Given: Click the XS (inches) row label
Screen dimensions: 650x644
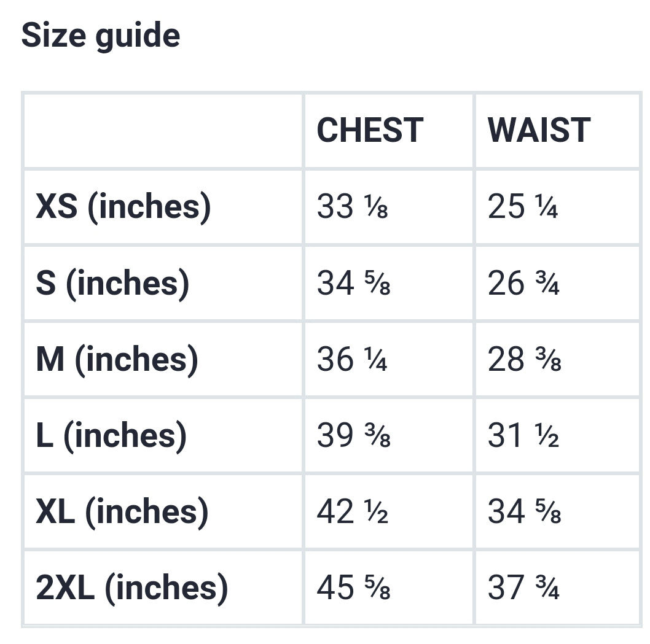Looking at the screenshot, I should [123, 206].
